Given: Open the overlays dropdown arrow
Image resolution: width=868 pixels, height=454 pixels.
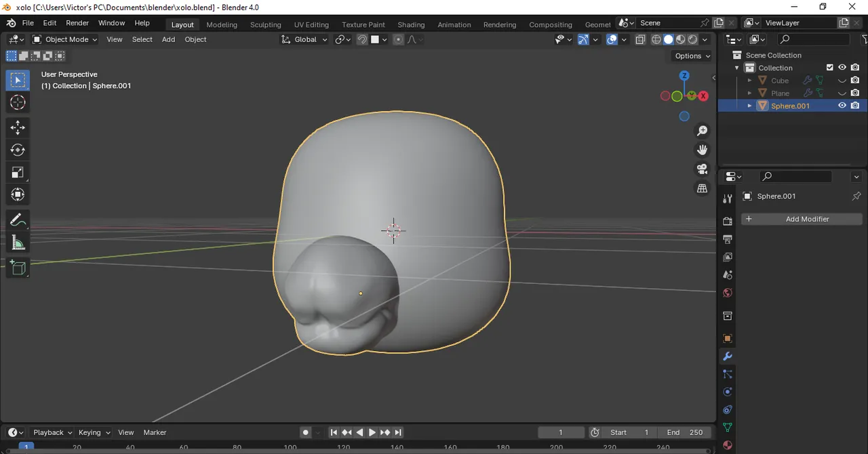Looking at the screenshot, I should (624, 39).
